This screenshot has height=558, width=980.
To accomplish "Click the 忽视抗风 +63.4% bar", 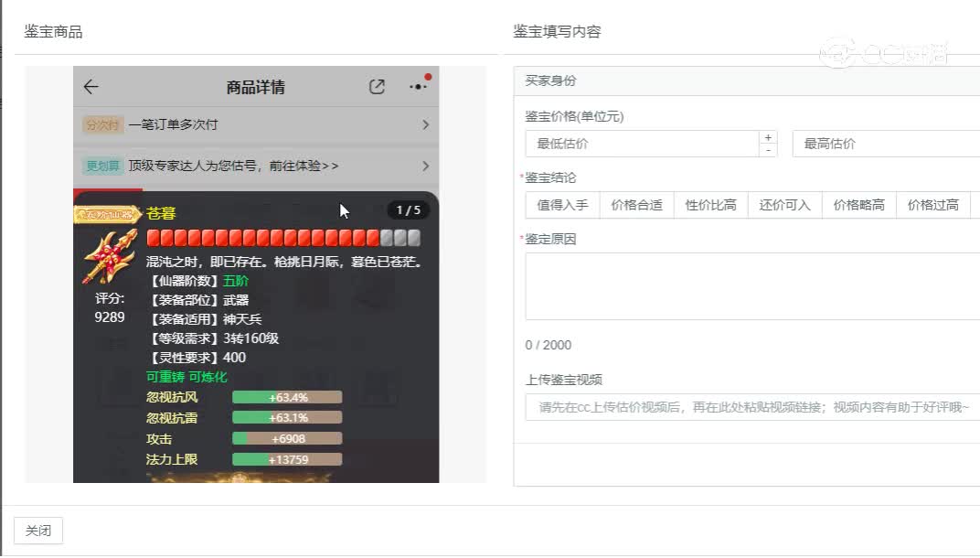I will pos(287,397).
